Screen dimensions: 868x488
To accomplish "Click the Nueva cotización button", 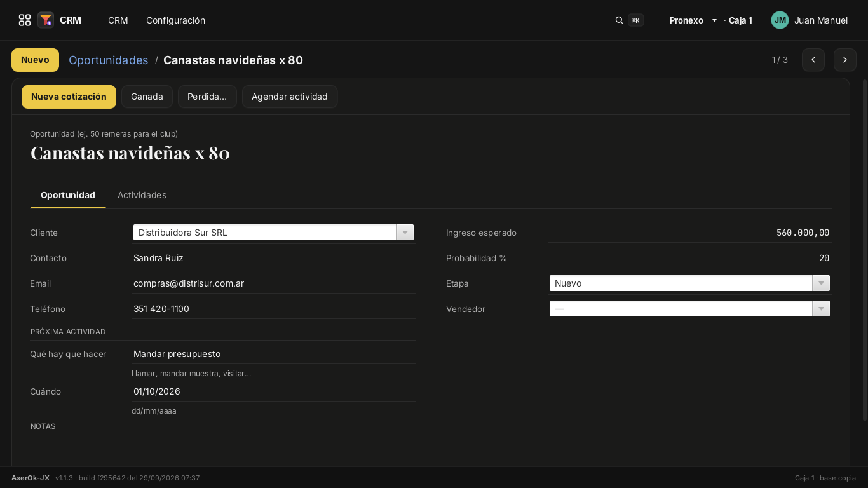I will (69, 97).
